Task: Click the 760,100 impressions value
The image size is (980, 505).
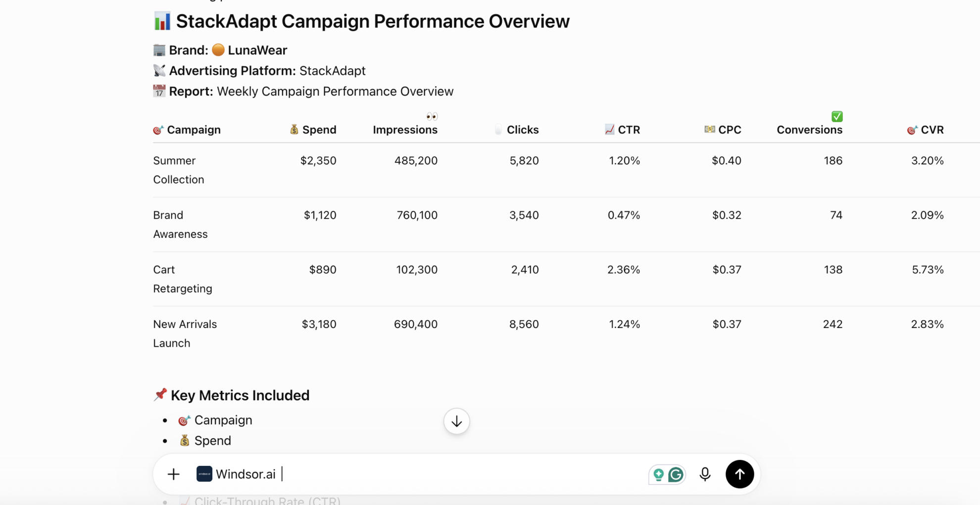Action: coord(417,215)
